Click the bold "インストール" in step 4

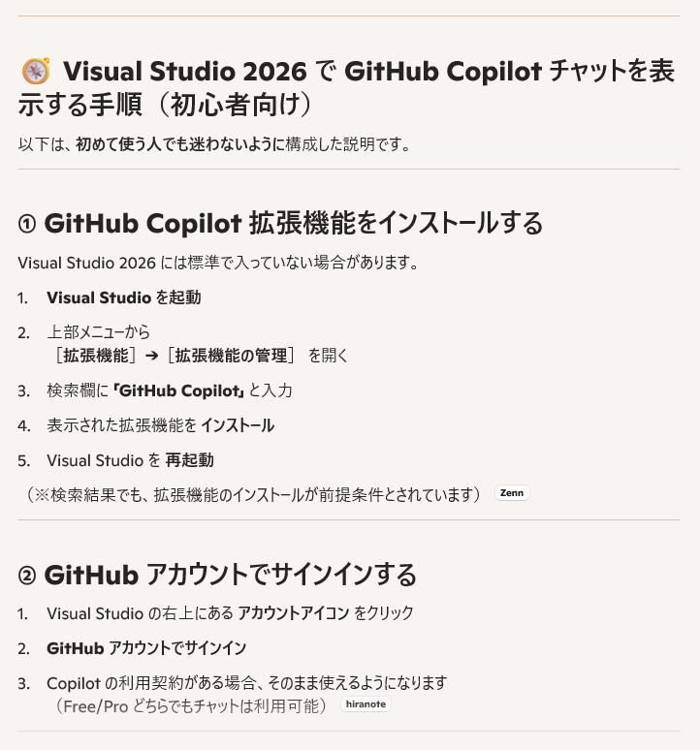tap(237, 425)
